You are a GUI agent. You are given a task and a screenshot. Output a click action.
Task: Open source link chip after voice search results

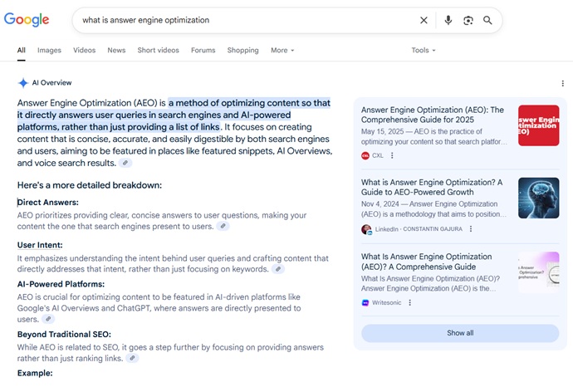125,163
